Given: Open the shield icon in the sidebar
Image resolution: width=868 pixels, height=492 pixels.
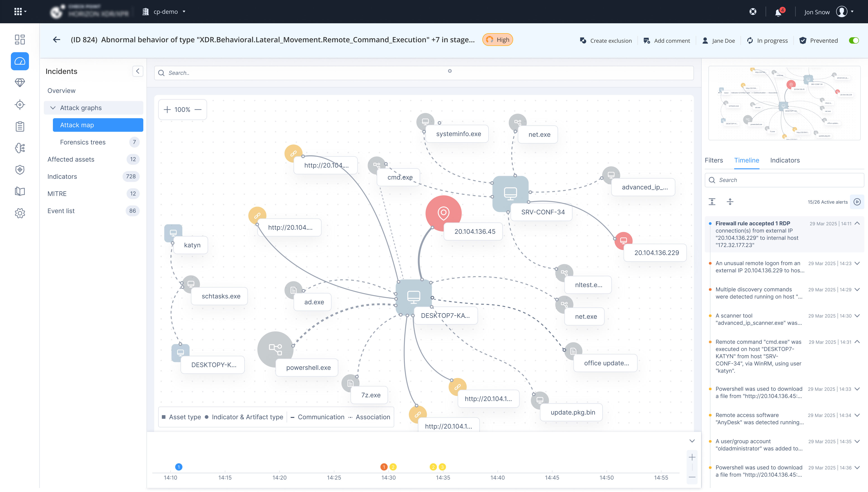Looking at the screenshot, I should coord(20,170).
